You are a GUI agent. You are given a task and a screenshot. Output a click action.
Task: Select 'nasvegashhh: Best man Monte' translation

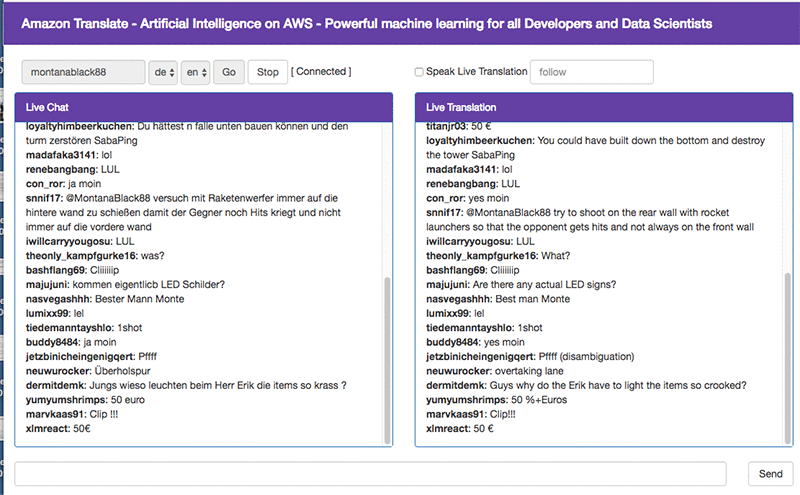pyautogui.click(x=498, y=299)
